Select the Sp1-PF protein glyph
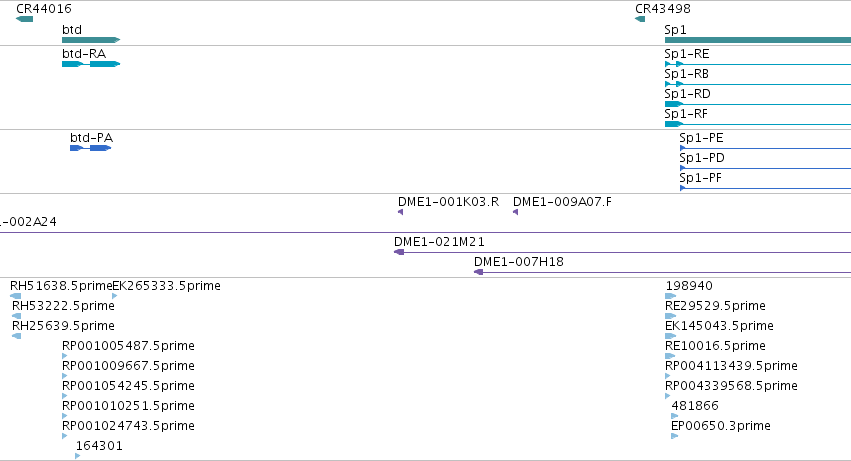 [765, 188]
